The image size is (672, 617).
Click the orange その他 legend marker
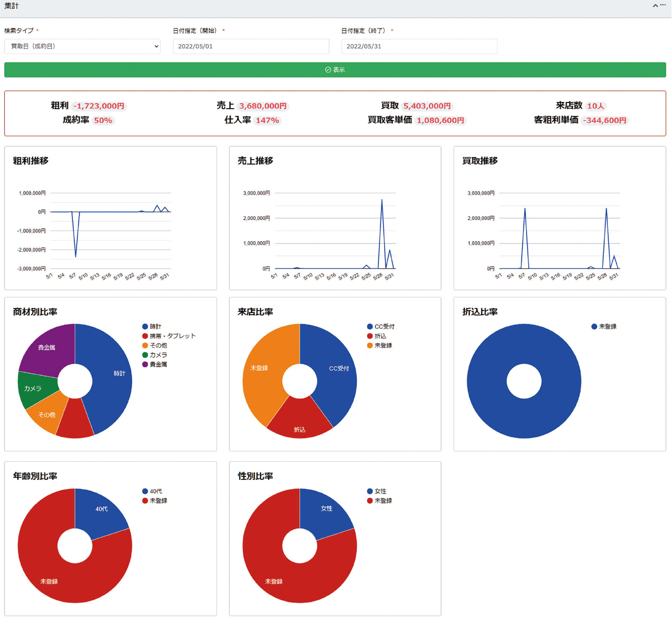coord(145,345)
